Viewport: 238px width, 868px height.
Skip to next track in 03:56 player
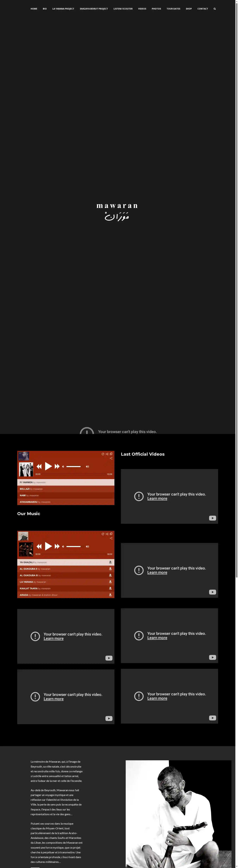click(x=57, y=466)
